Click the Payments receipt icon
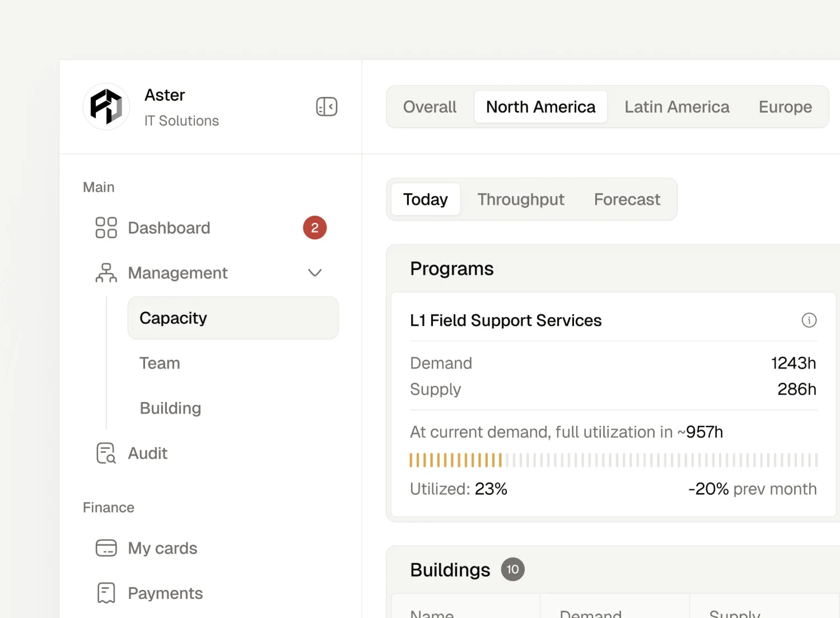 (106, 593)
